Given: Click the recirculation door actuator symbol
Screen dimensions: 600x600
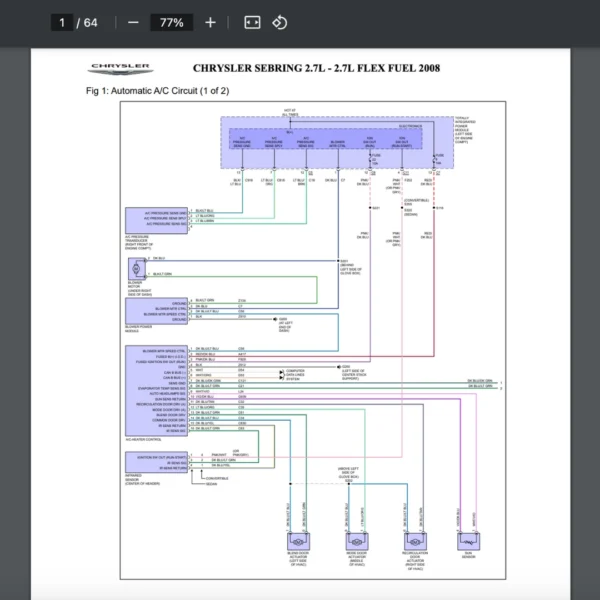Looking at the screenshot, I should point(415,540).
